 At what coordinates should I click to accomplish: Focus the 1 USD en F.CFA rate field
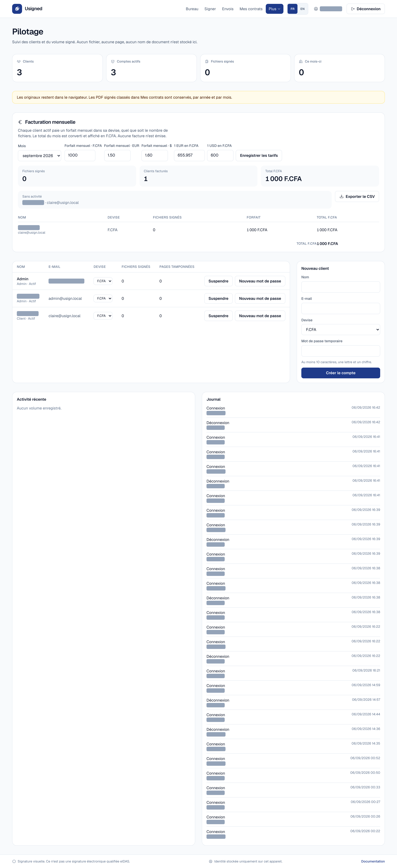point(220,155)
